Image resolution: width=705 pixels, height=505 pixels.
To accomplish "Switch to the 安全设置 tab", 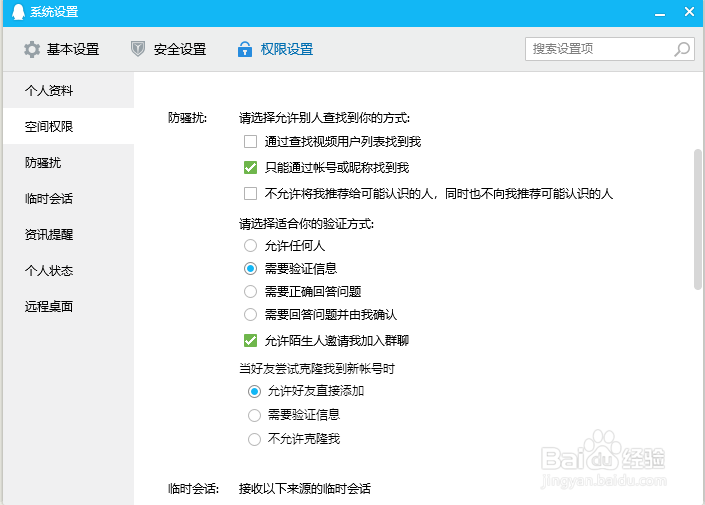I will [x=169, y=49].
